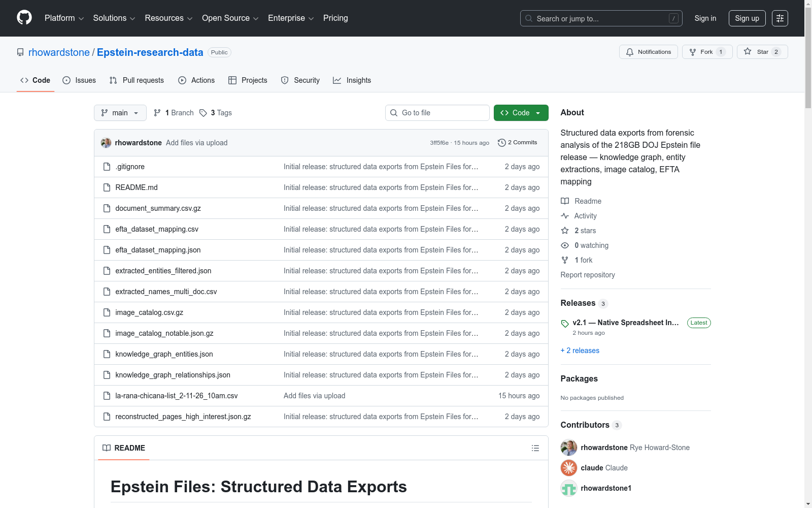The image size is (812, 508).
Task: Open reconstructed_pages_high_interest.json.gz file
Action: pos(183,417)
